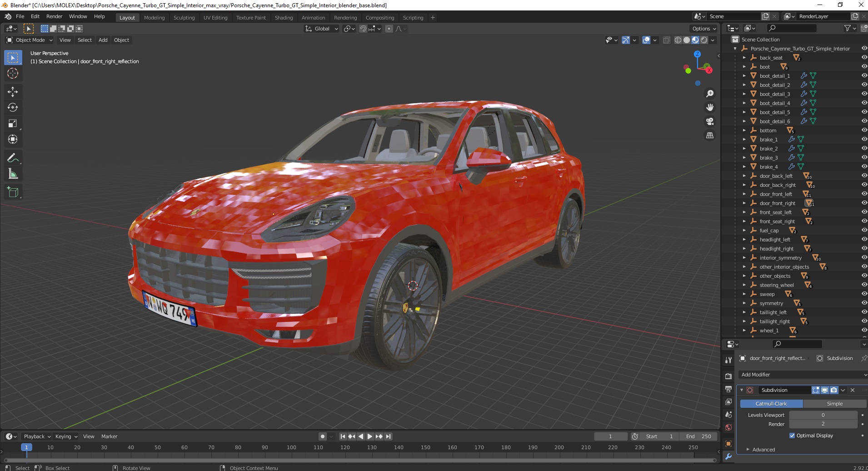
Task: Open the Render properties tab
Action: pyautogui.click(x=728, y=376)
